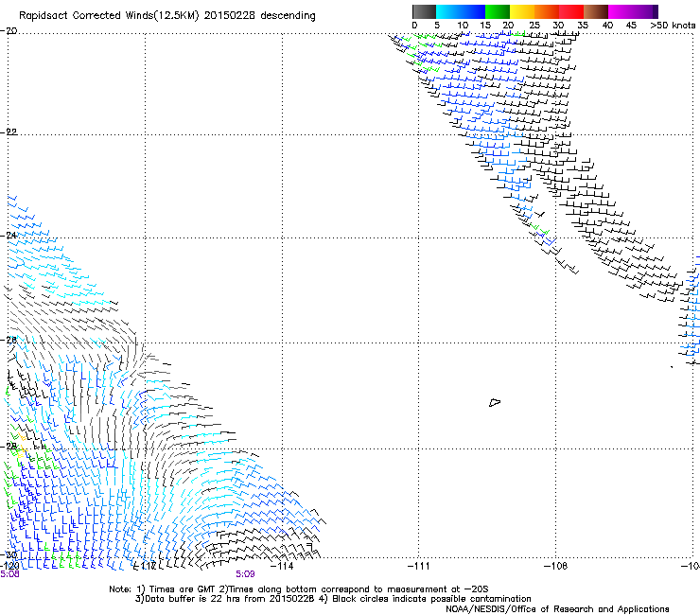Click the '10' label under the color bar
The width and height of the screenshot is (700, 615).
coord(463,26)
